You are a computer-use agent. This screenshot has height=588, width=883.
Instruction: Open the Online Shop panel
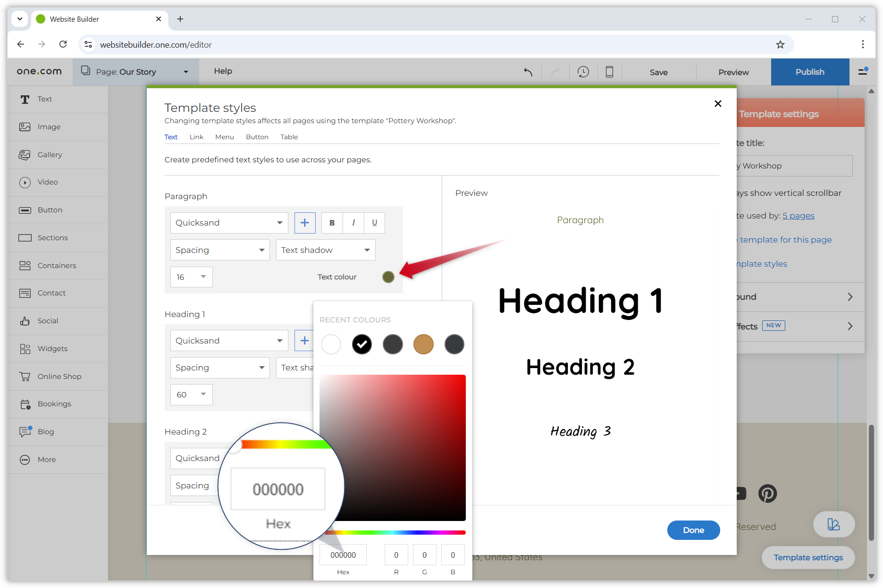click(59, 376)
